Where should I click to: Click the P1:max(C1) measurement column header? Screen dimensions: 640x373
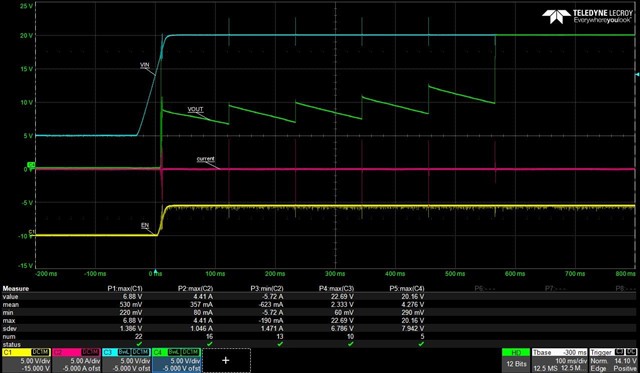pyautogui.click(x=125, y=289)
